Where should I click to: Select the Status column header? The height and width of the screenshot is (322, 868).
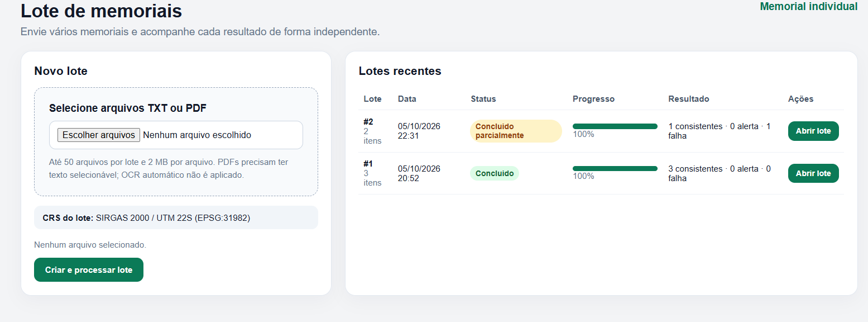coord(483,99)
